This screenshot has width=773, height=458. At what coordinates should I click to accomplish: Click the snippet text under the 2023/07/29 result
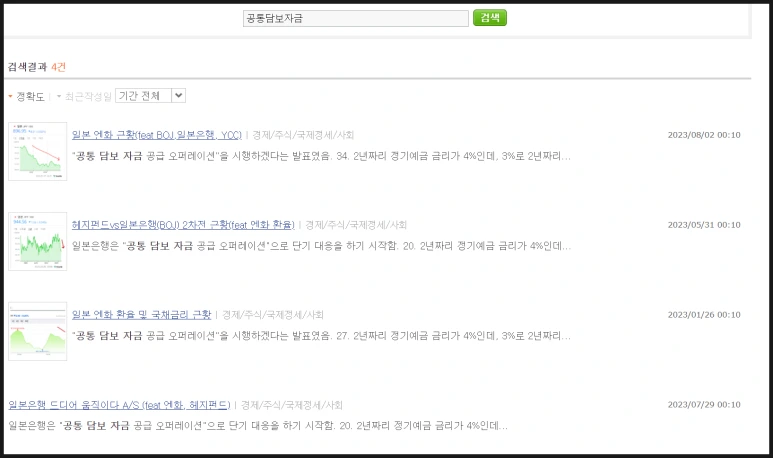click(258, 425)
